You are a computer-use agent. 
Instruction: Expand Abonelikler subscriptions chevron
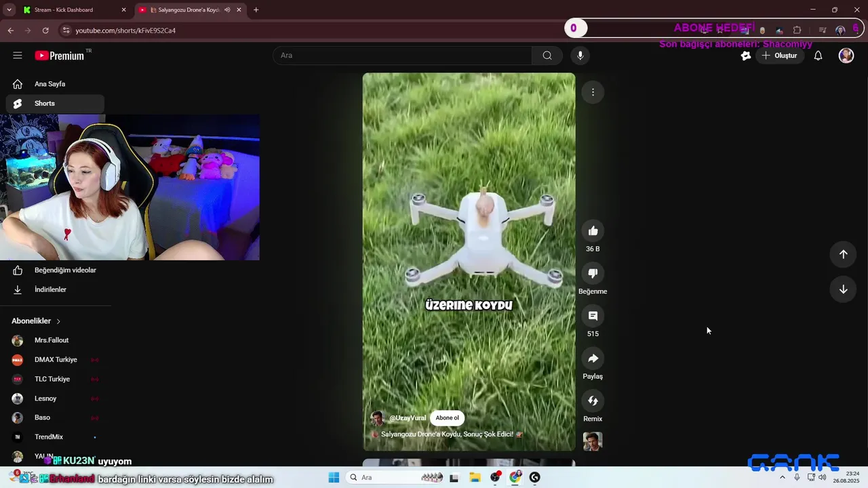click(58, 321)
